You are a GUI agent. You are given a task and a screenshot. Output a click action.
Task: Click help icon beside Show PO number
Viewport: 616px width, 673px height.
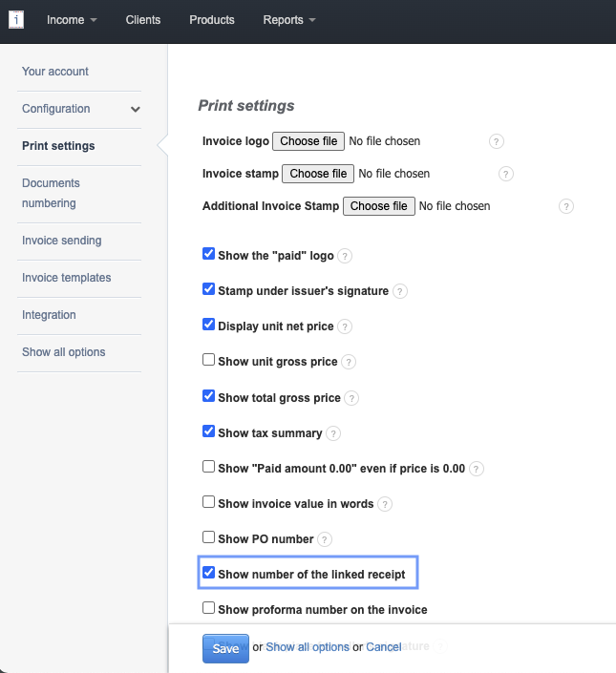[325, 539]
